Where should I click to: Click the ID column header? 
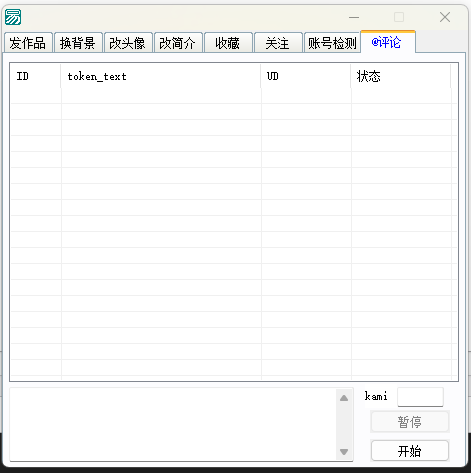[x=35, y=76]
